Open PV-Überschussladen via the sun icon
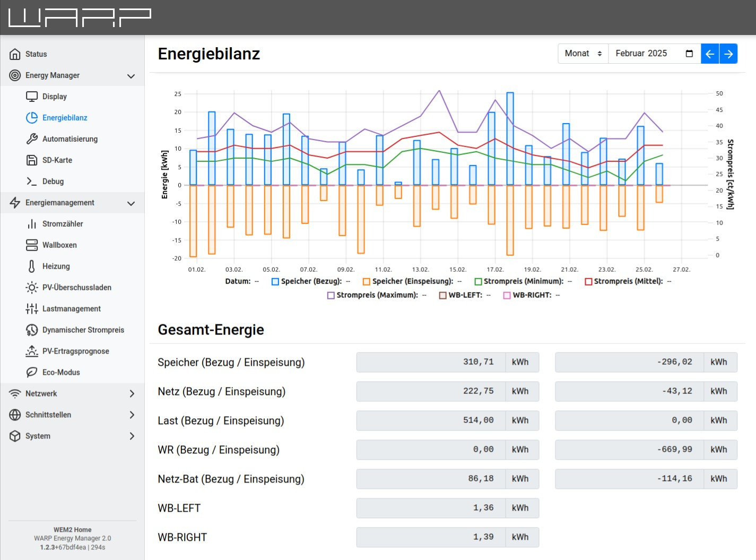Viewport: 756px width, 560px height. (x=32, y=288)
